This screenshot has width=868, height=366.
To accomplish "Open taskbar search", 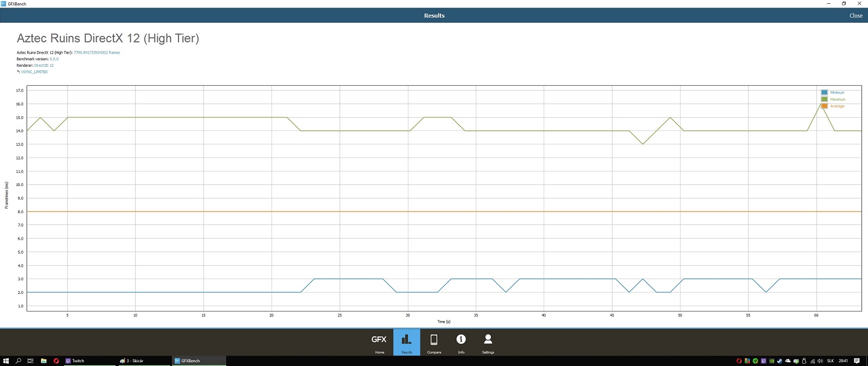I will click(18, 361).
